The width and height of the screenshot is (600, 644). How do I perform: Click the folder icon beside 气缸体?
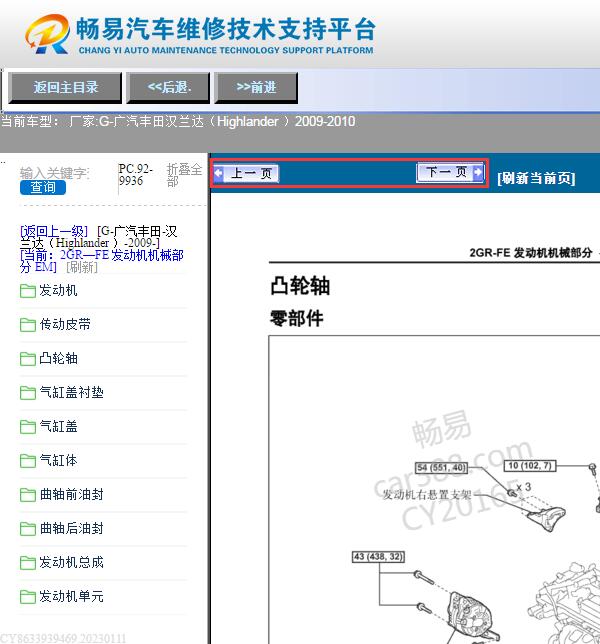click(28, 461)
